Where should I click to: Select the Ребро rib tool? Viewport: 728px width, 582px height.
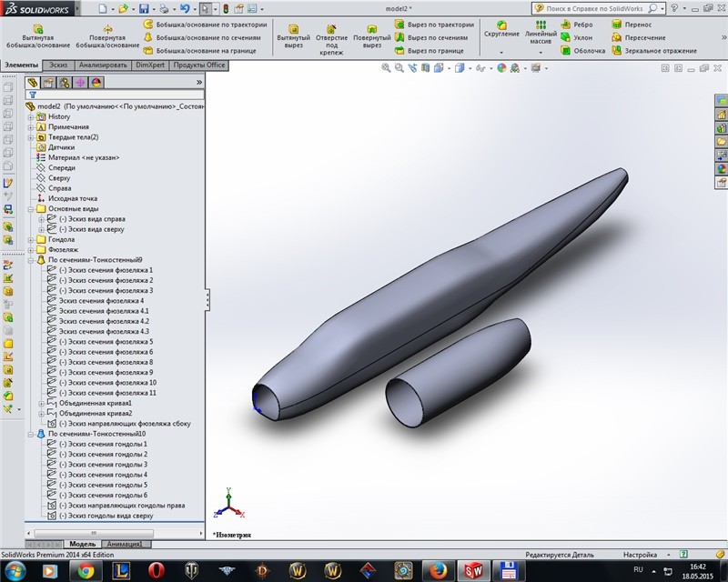click(x=577, y=25)
